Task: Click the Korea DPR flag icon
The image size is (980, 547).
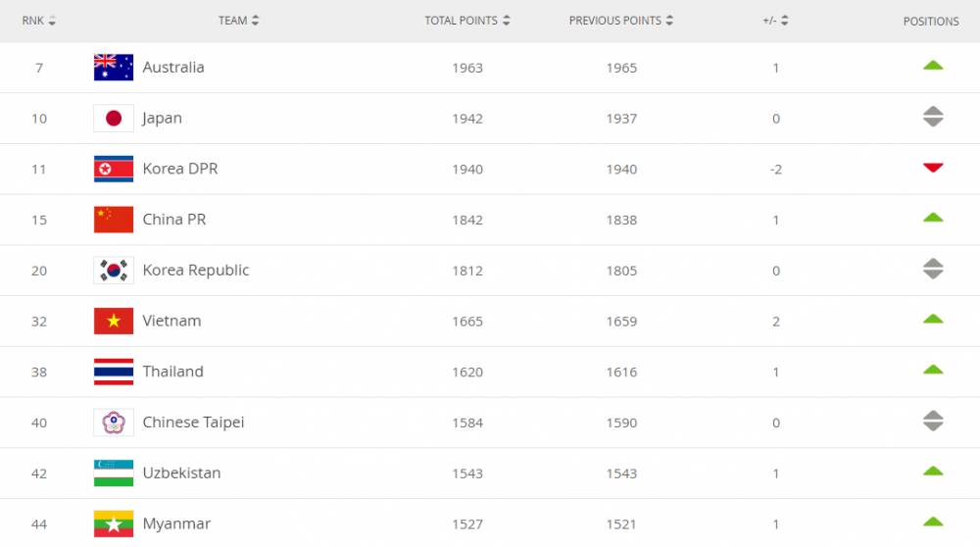Action: 113,169
